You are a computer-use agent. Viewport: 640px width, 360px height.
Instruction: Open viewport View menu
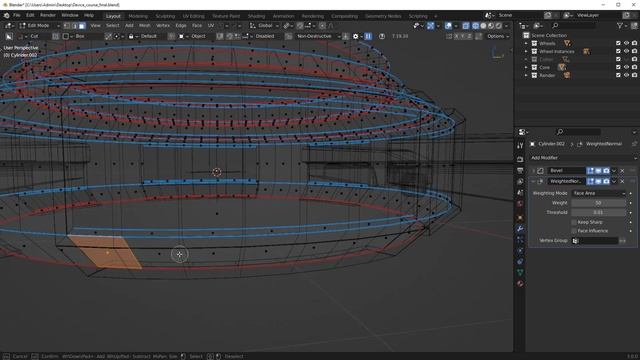point(96,25)
